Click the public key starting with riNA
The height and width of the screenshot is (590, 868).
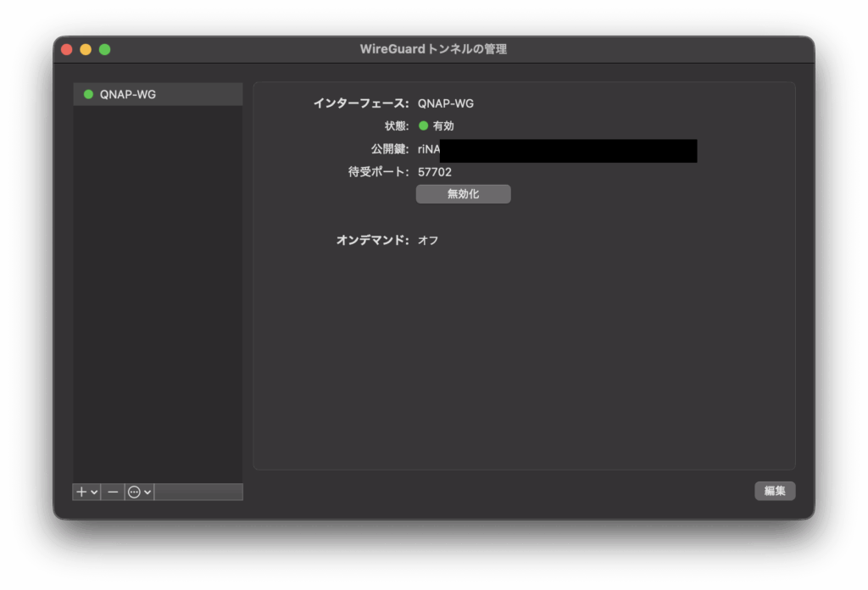pos(428,149)
